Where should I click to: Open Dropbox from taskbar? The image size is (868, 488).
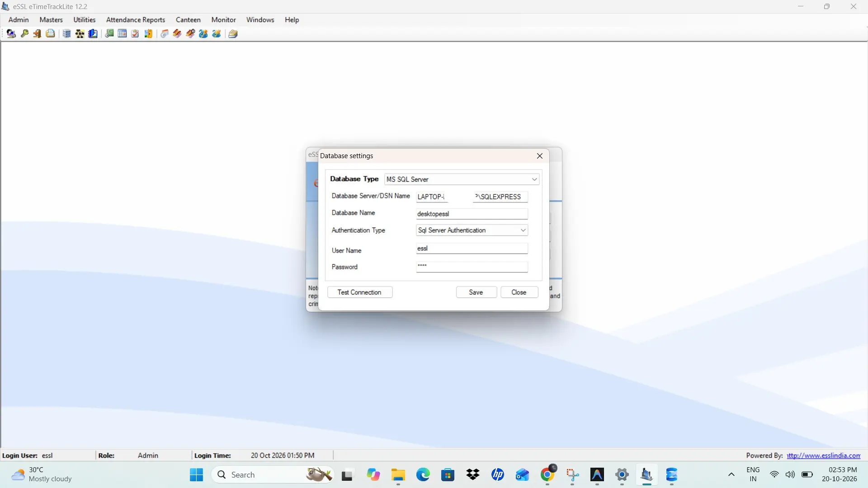pos(473,474)
